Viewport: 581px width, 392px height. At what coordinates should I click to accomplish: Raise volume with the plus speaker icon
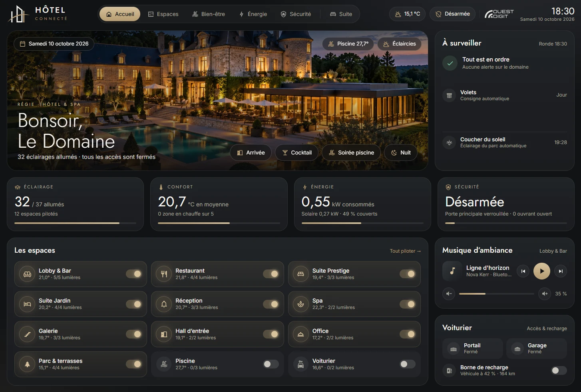click(544, 294)
